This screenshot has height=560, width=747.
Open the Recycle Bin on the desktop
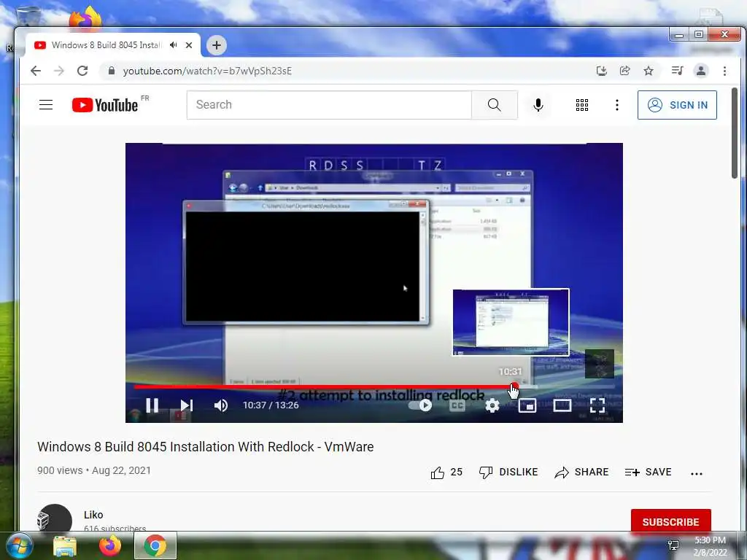[x=28, y=15]
